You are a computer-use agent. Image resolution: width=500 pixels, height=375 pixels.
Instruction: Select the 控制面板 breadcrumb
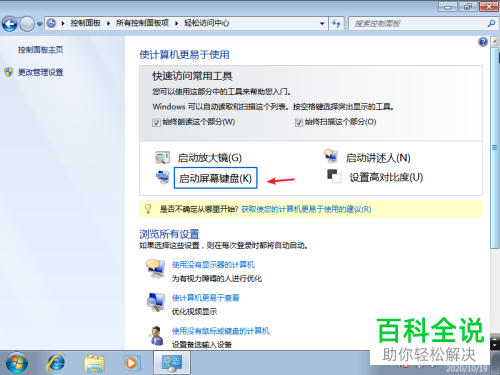click(85, 23)
